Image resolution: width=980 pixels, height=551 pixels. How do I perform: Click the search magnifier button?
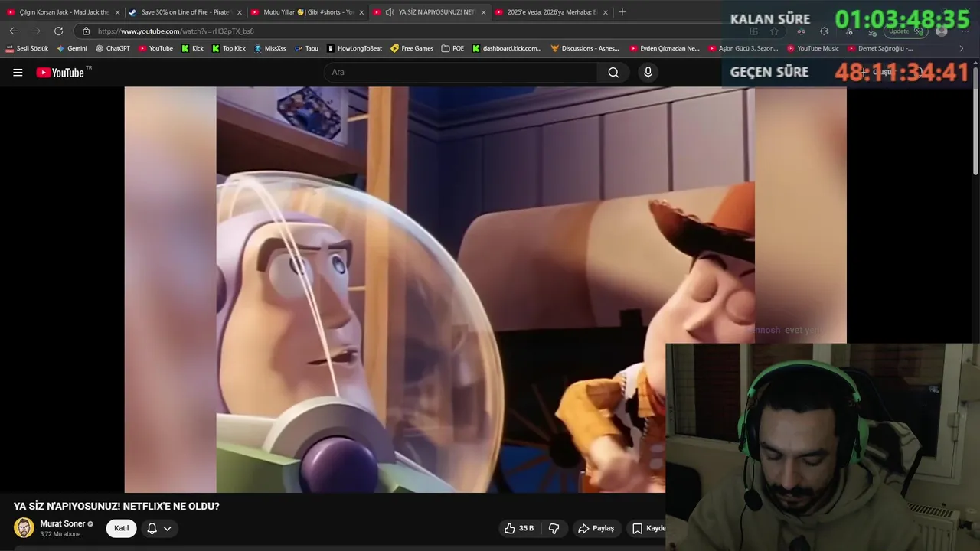(x=613, y=73)
